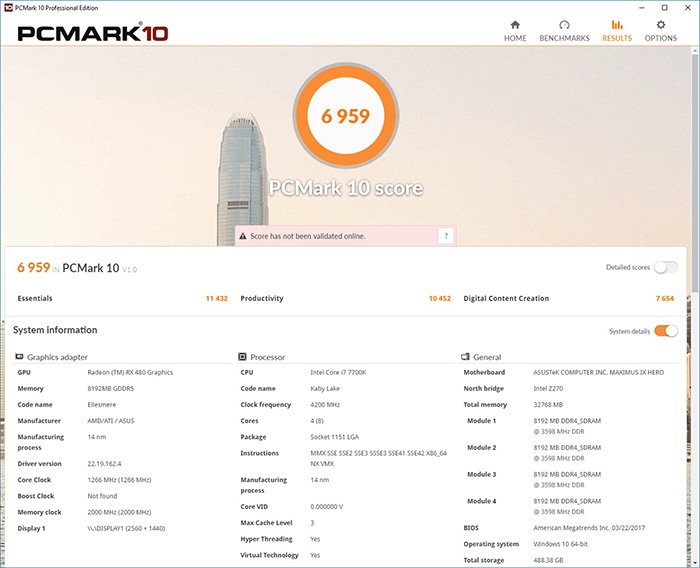Image resolution: width=700 pixels, height=568 pixels.
Task: Click the Module 3 memory entry
Action: [x=567, y=480]
